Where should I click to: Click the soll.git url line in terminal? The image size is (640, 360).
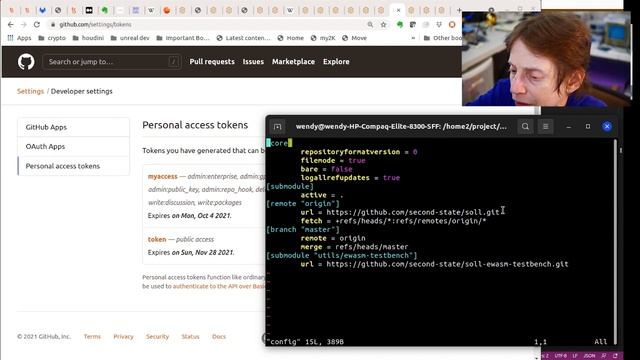coord(400,212)
